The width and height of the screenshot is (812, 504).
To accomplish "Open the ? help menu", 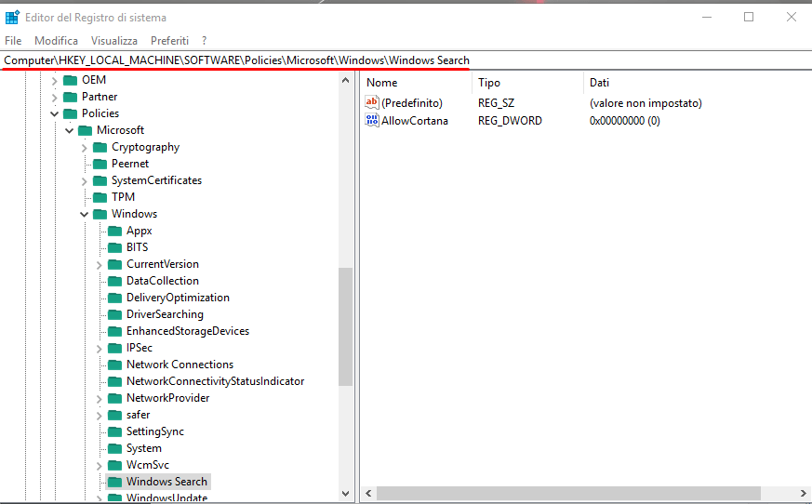I will pos(204,40).
